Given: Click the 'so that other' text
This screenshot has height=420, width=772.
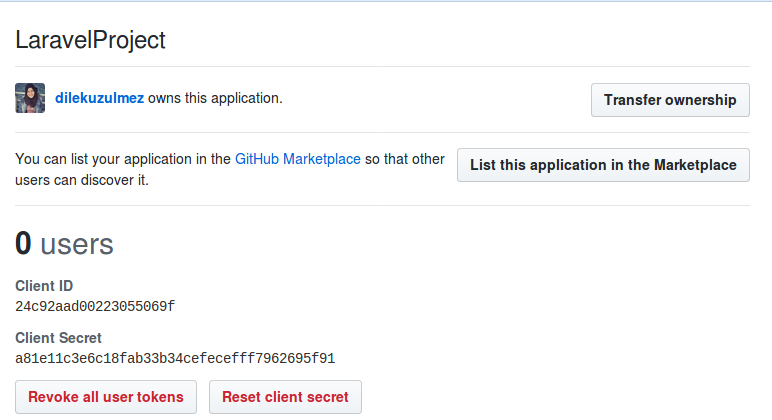Looking at the screenshot, I should (x=405, y=159).
